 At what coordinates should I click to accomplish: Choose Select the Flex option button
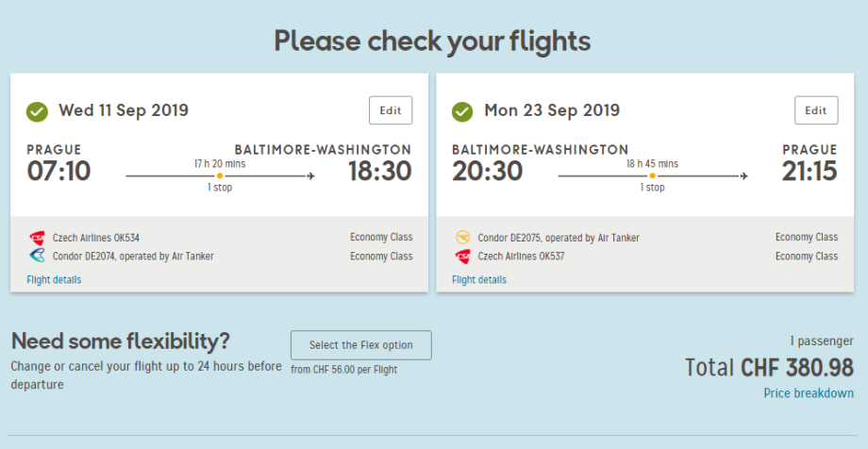360,345
